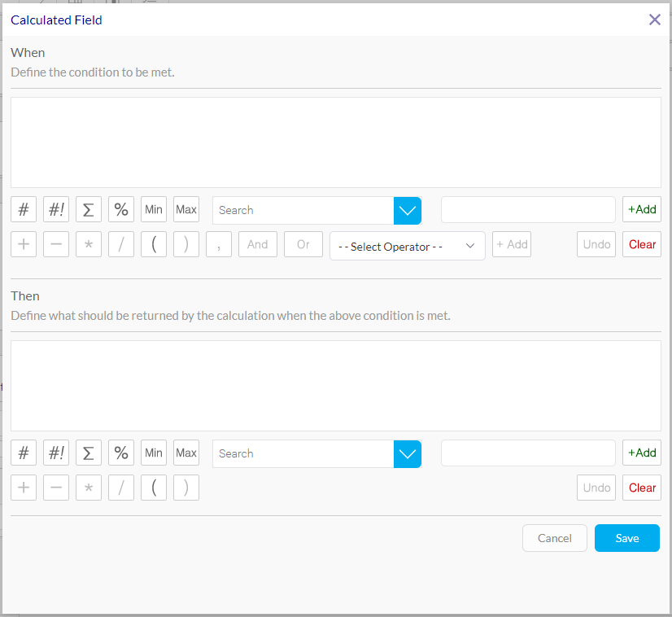The height and width of the screenshot is (617, 672).
Task: Insert the Or condition in When formula
Action: [303, 244]
